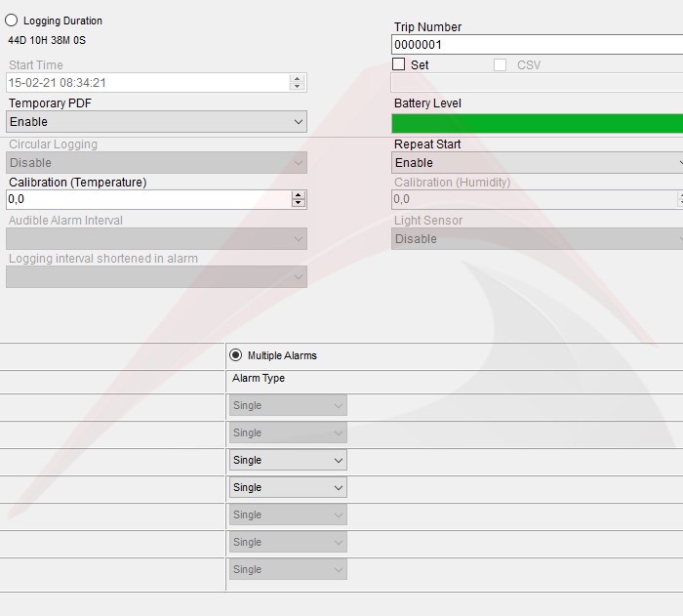Screen dimensions: 683x616
Task: Select the Multiple Alarms radio button
Action: point(236,355)
